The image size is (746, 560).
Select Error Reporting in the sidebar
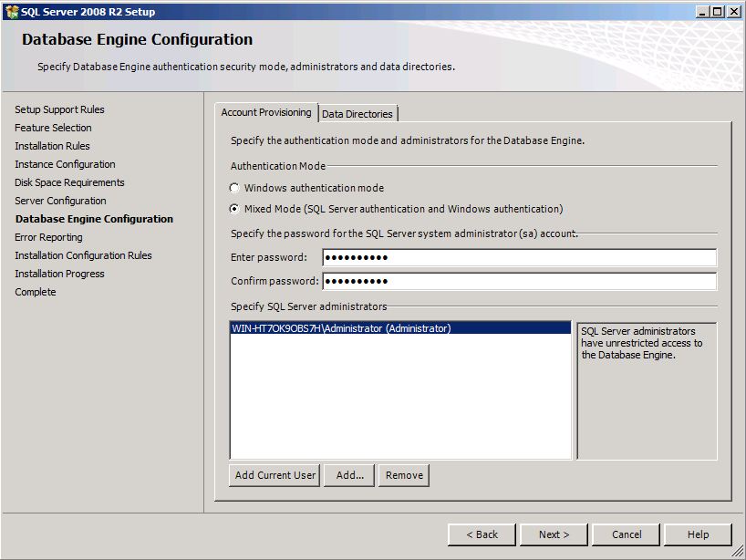tap(50, 237)
